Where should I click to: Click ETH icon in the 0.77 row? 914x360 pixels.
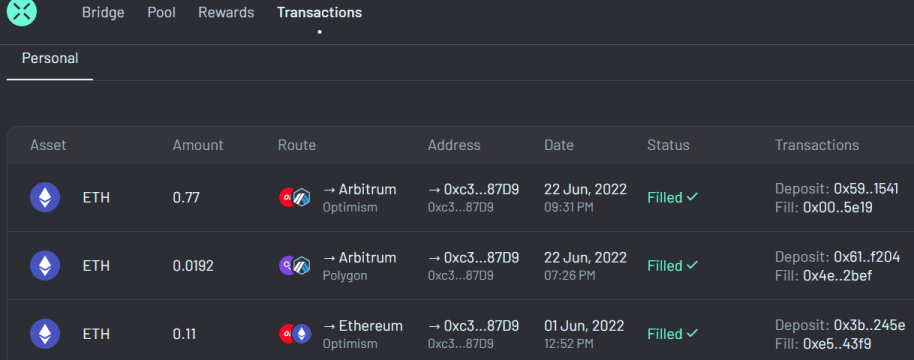point(45,197)
